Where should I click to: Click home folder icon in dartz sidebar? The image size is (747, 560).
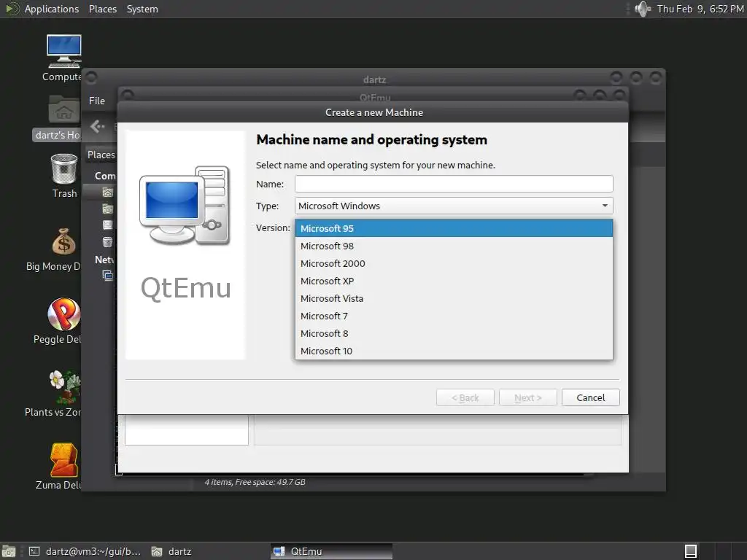tap(108, 192)
